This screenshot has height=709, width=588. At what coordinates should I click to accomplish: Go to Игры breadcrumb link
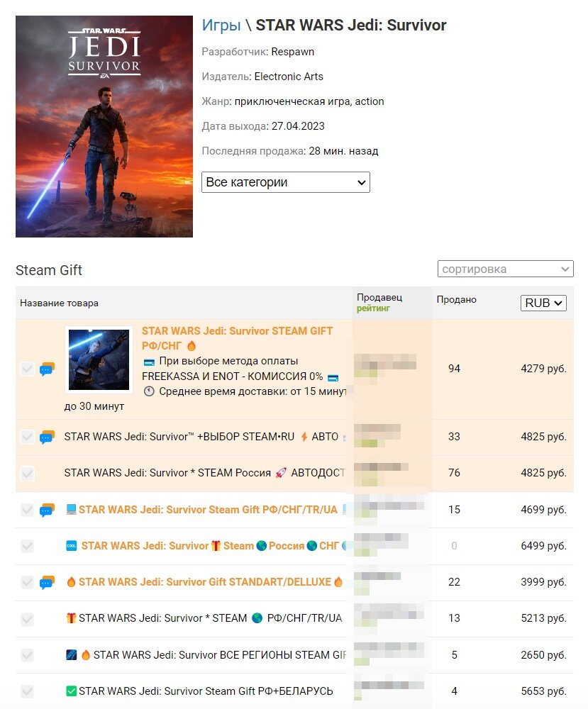(x=221, y=26)
